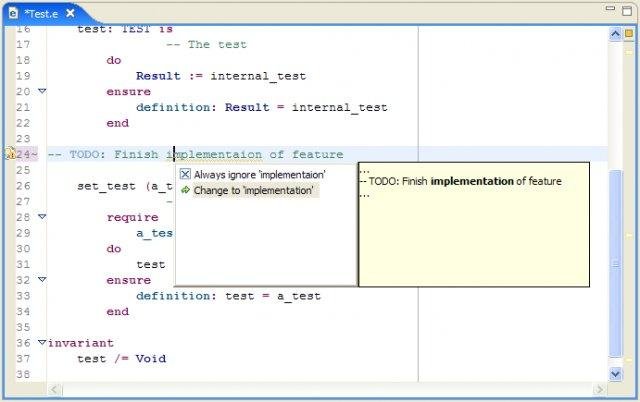Select "Change to 'implementation'" quick fix
The width and height of the screenshot is (640, 402).
[249, 191]
